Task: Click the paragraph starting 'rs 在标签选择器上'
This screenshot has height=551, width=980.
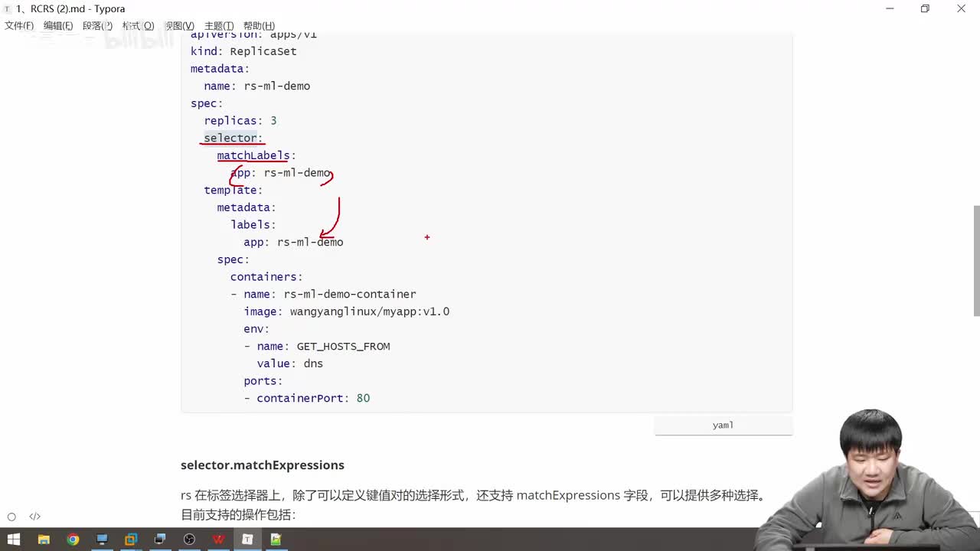Action: (x=473, y=495)
